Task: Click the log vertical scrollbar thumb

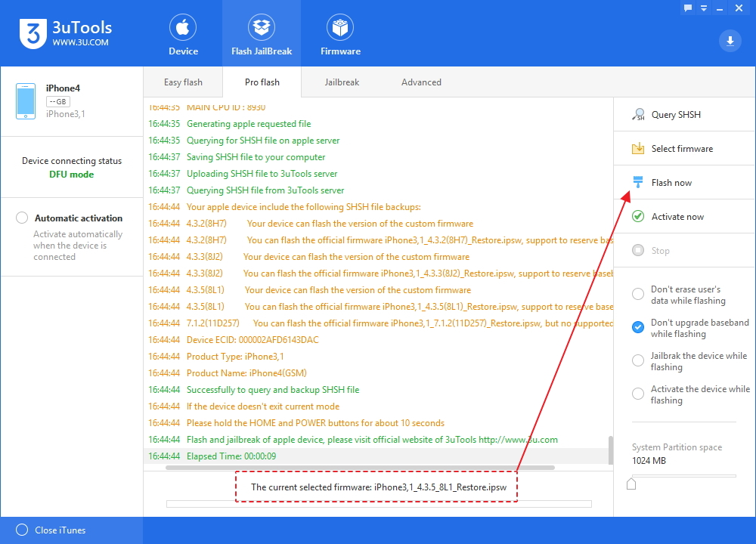Action: (x=611, y=450)
